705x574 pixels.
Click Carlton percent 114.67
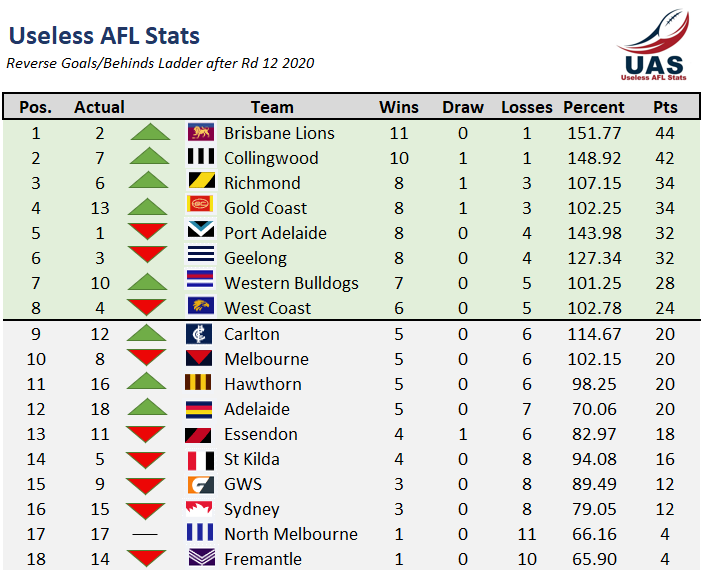pyautogui.click(x=594, y=334)
